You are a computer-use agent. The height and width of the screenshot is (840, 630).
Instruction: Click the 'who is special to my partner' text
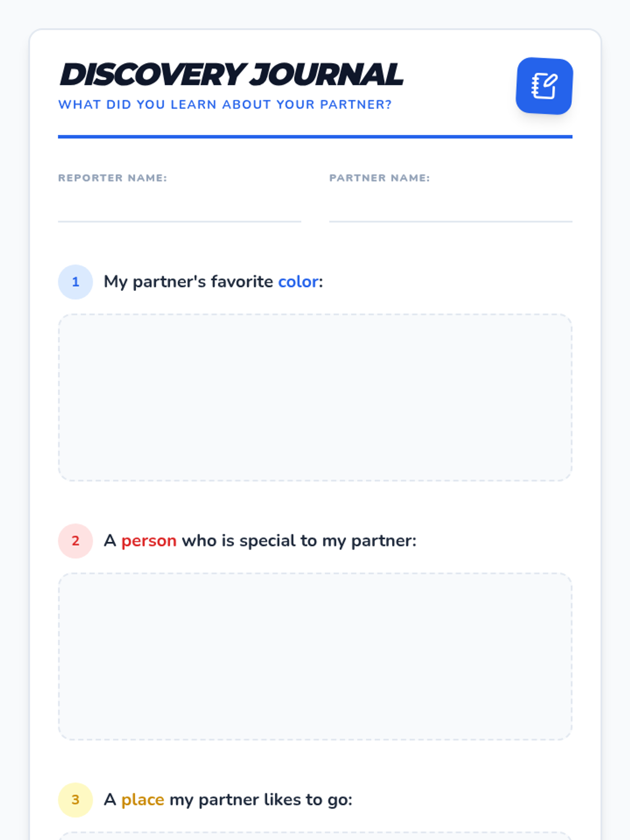click(x=299, y=541)
